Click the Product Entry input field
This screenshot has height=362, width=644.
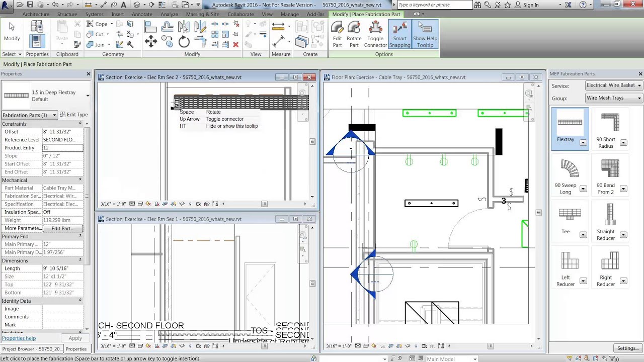(62, 148)
